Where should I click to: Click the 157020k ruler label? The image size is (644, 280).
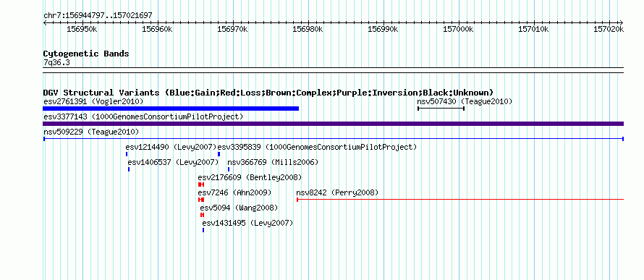(x=609, y=30)
